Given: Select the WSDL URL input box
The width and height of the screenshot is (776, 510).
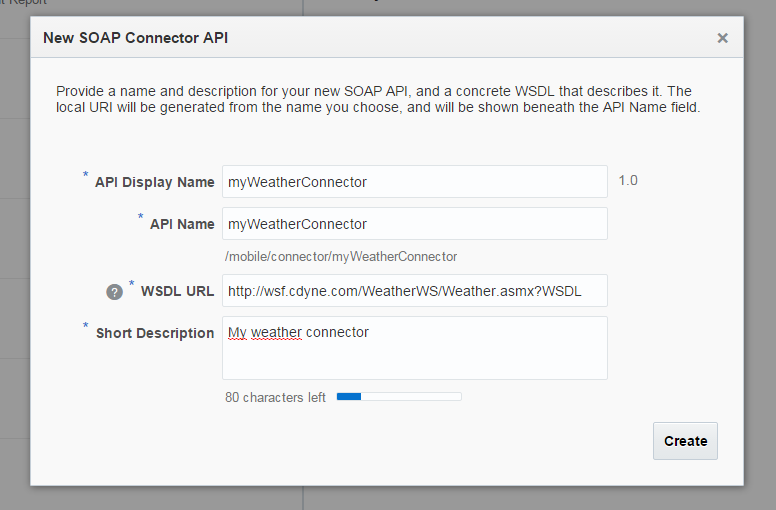Looking at the screenshot, I should pyautogui.click(x=414, y=291).
